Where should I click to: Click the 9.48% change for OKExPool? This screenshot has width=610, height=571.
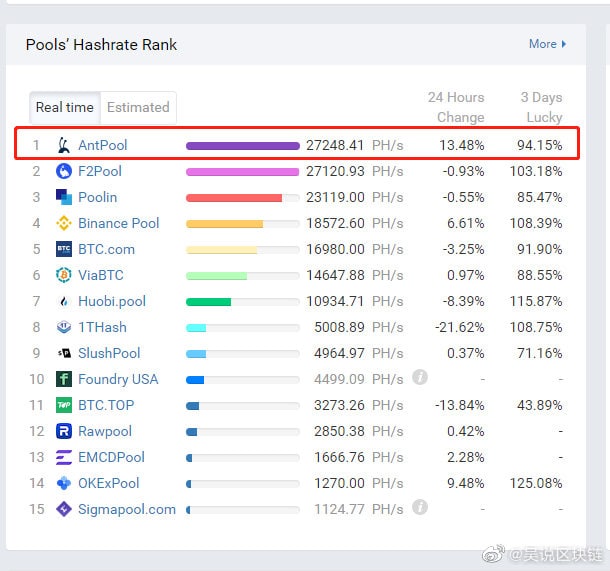(466, 483)
